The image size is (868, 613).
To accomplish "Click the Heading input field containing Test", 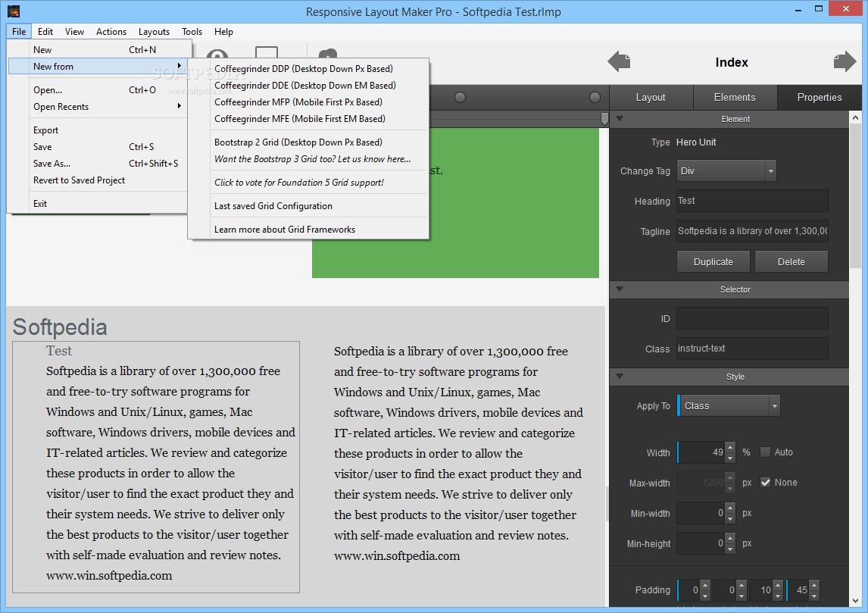I will click(752, 201).
